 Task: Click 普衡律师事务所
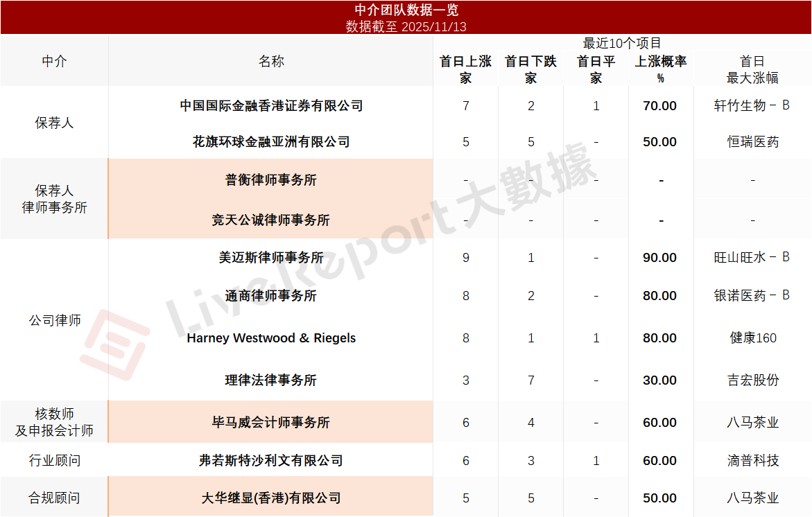pyautogui.click(x=271, y=180)
